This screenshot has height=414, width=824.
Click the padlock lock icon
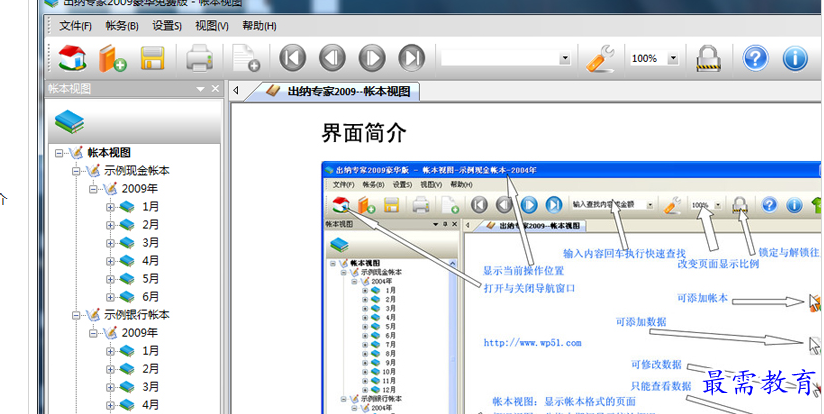pyautogui.click(x=708, y=59)
